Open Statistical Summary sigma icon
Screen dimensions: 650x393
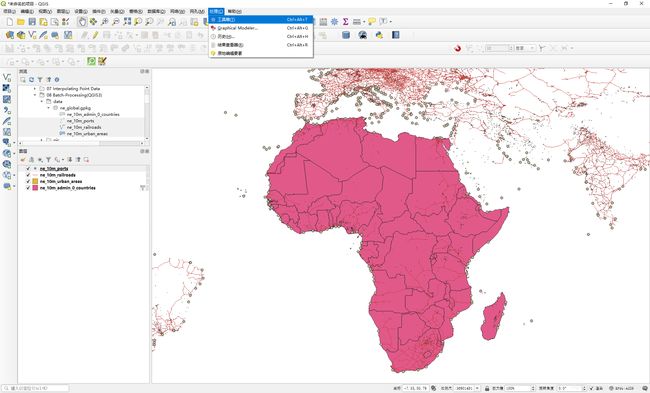345,22
